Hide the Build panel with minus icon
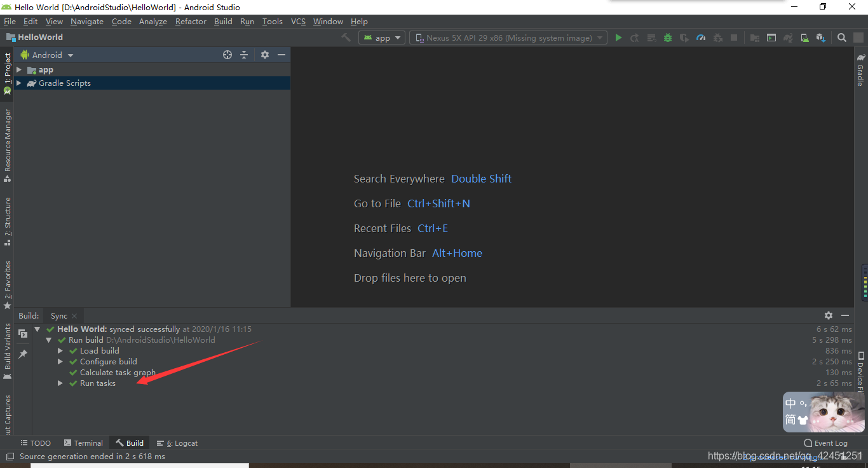Image resolution: width=868 pixels, height=468 pixels. tap(845, 315)
